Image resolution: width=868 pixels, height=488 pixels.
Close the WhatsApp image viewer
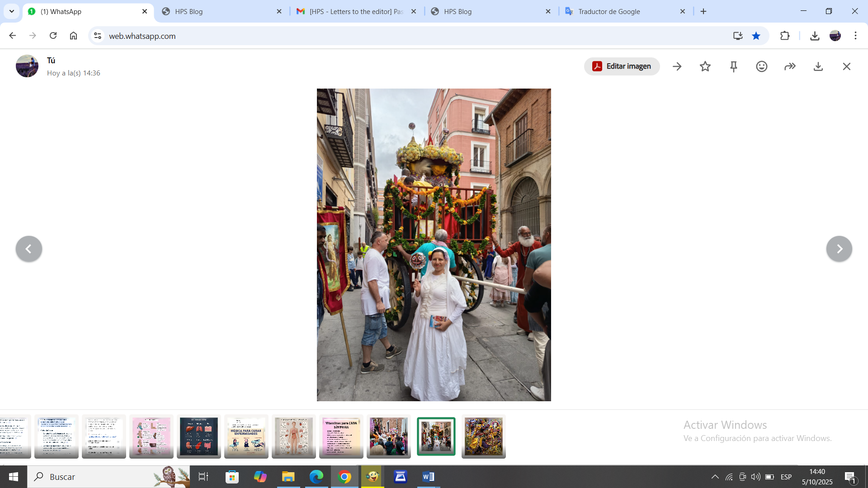pos(846,66)
